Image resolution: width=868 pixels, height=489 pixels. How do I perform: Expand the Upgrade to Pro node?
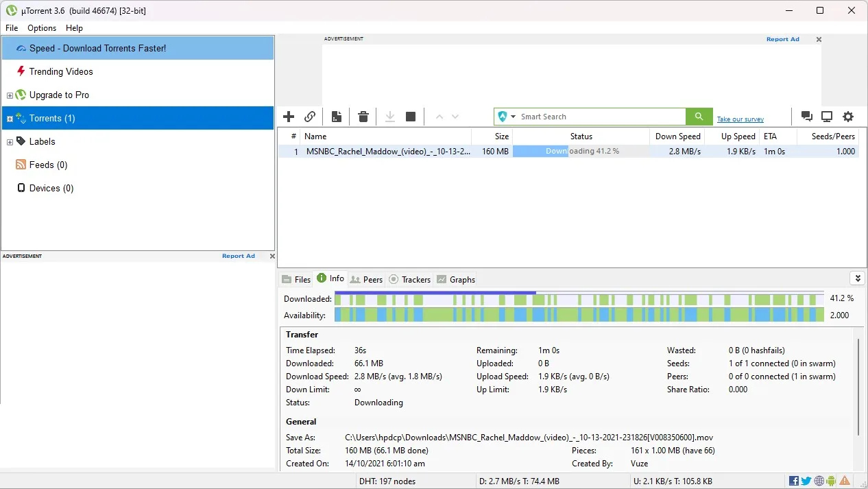pos(10,95)
